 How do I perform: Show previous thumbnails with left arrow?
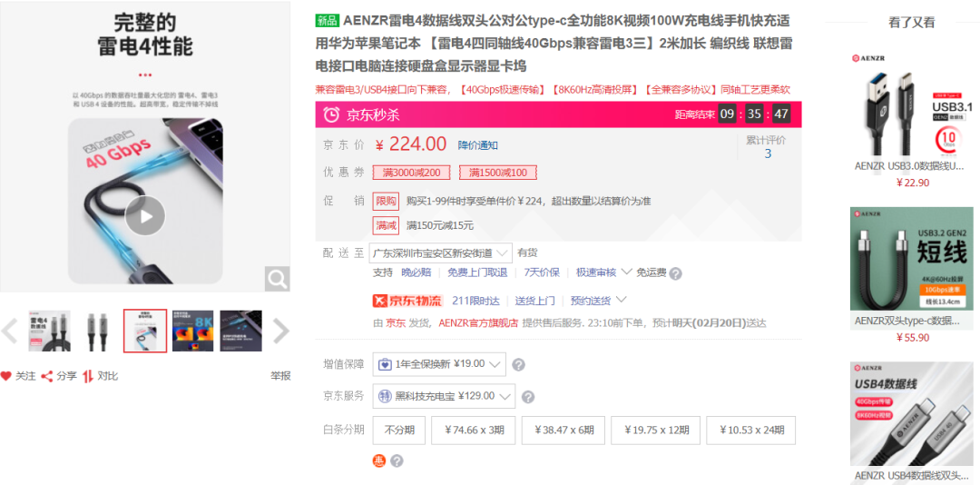coord(9,331)
